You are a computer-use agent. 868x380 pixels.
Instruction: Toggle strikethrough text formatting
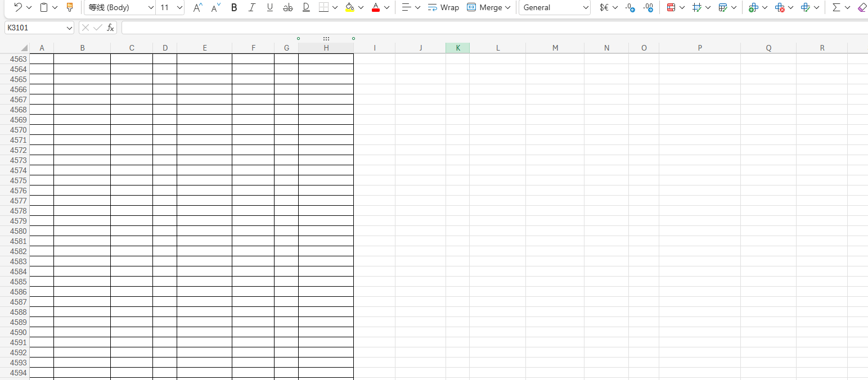click(x=287, y=7)
